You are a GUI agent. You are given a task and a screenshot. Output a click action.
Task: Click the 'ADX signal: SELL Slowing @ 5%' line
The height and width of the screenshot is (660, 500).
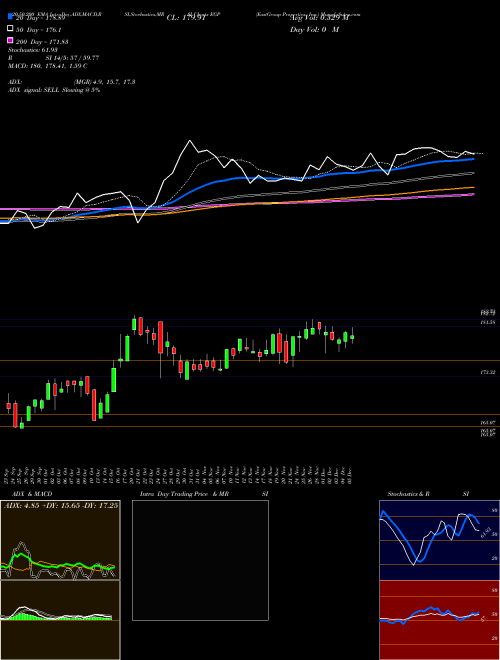click(54, 90)
